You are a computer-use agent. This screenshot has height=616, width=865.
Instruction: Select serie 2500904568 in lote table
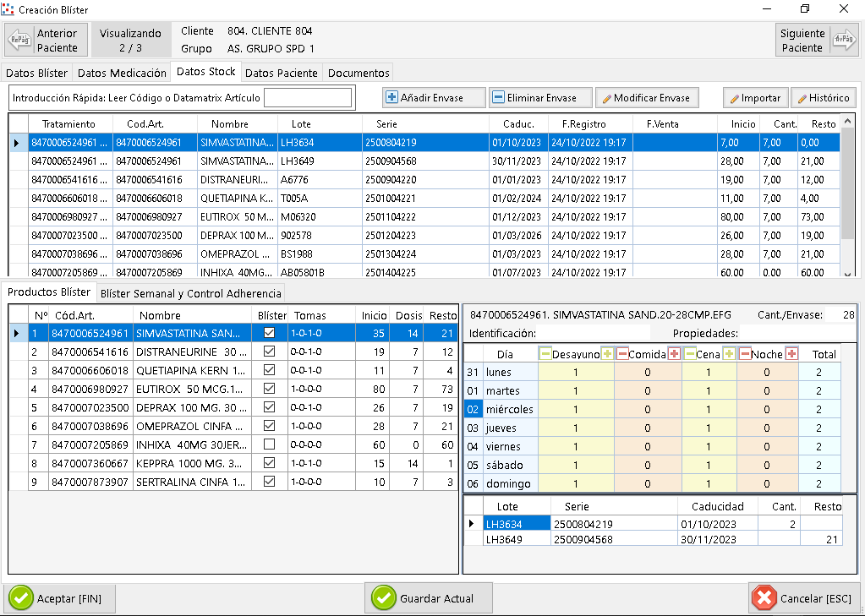614,539
